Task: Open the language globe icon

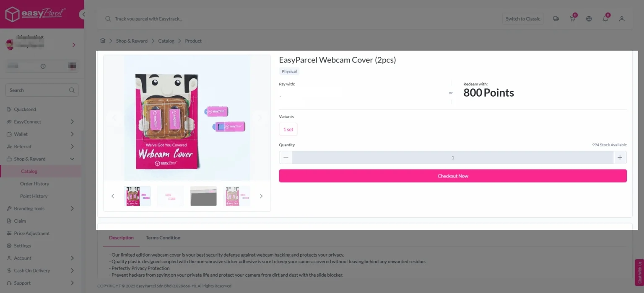Action: 589,19
